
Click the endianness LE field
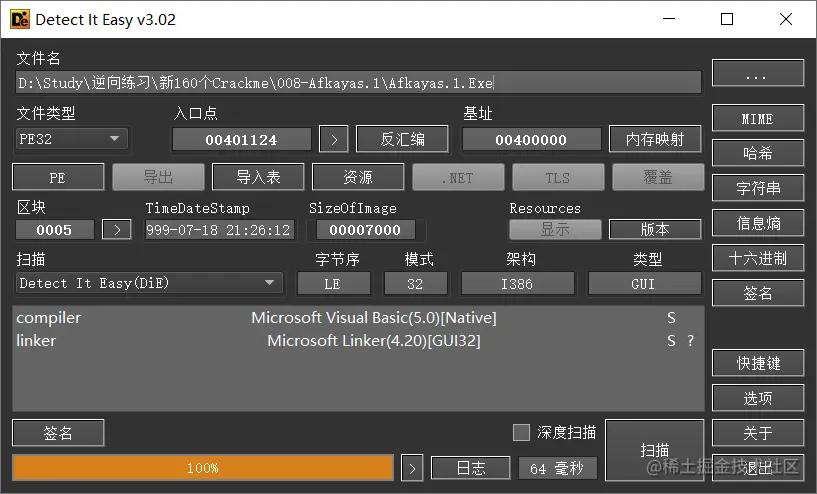click(333, 283)
